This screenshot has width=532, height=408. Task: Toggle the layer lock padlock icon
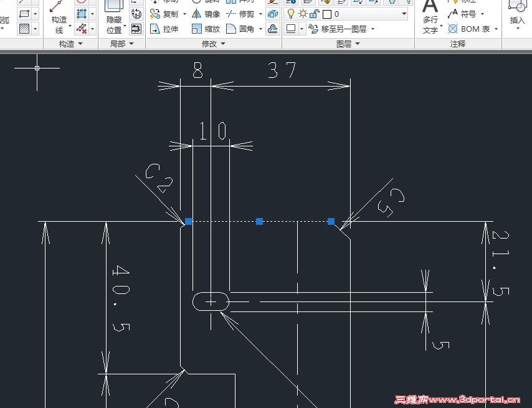313,12
